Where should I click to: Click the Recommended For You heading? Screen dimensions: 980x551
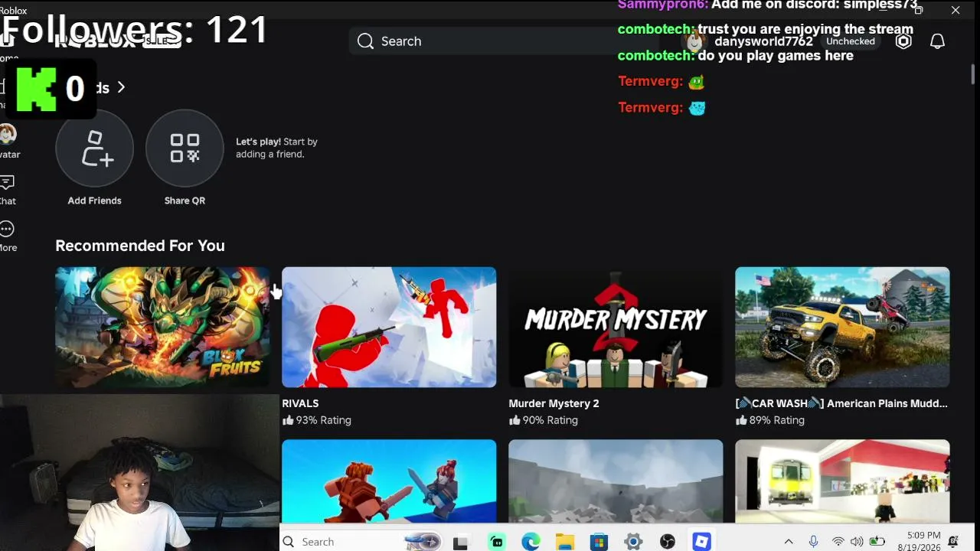pyautogui.click(x=140, y=246)
